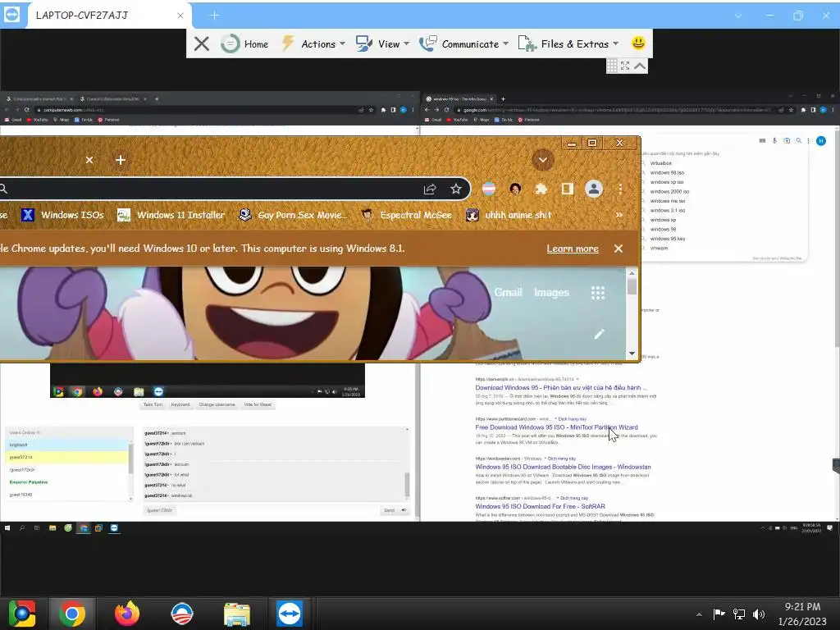Select user guest37214 in the Users Online list
The image size is (840, 630).
67,457
